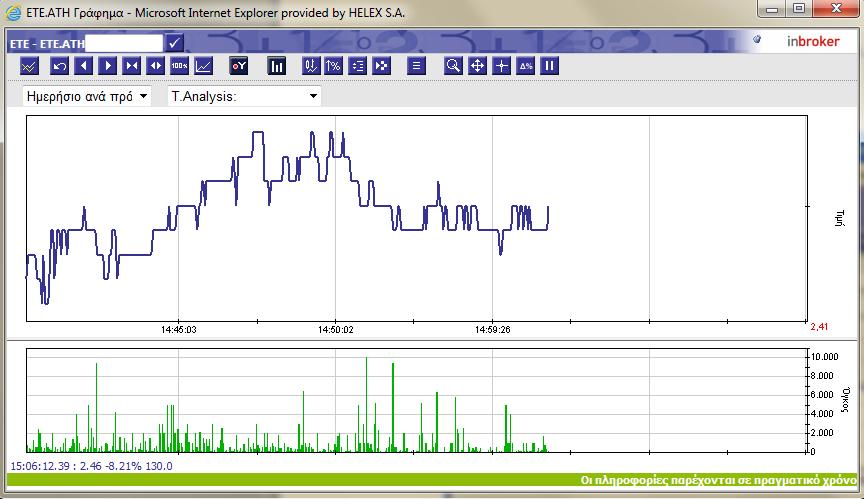Image resolution: width=864 pixels, height=499 pixels.
Task: Move chart right with the right arrow icon
Action: [x=108, y=66]
